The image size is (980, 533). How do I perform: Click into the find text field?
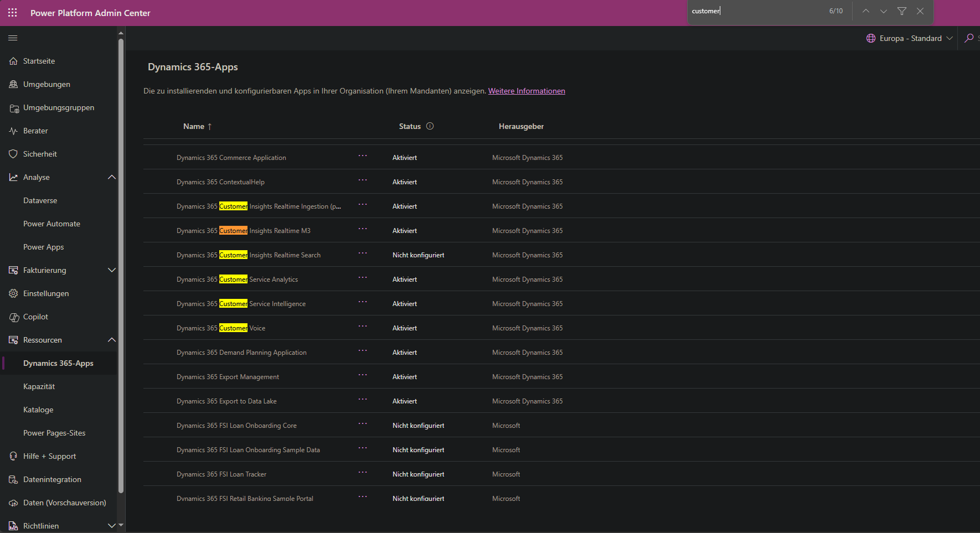coord(756,11)
